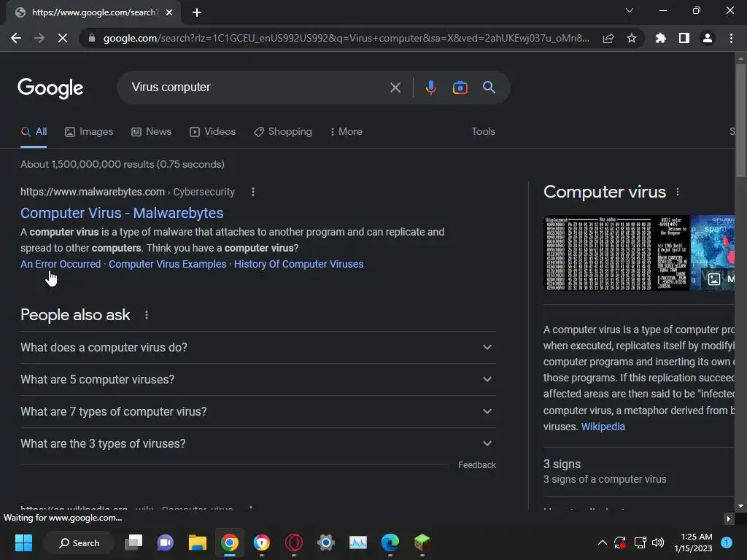The image size is (747, 560).
Task: Submit search with magnifier icon
Action: click(489, 87)
